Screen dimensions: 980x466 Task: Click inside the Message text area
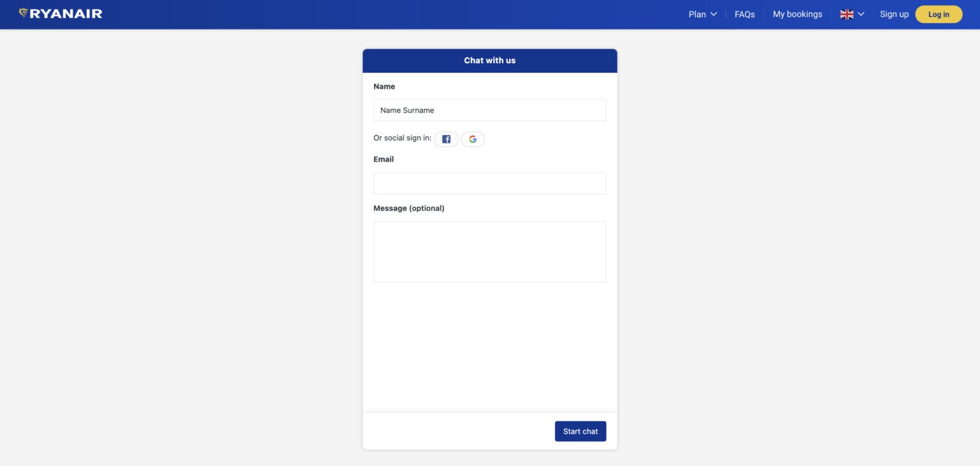pos(489,251)
